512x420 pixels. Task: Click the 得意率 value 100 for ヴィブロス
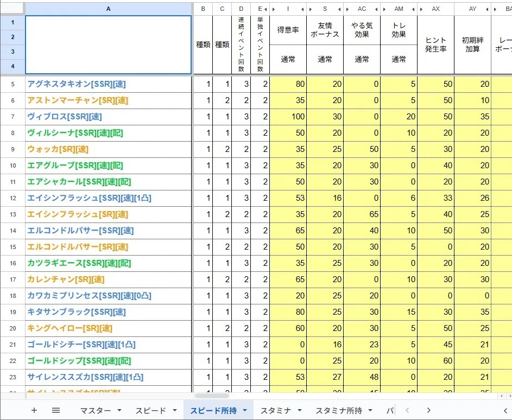pyautogui.click(x=288, y=117)
